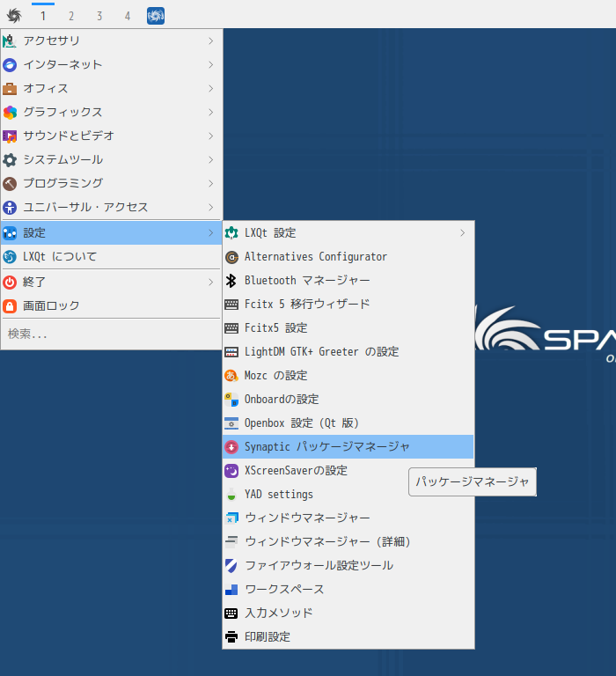Expand the 終了 submenu arrow
The height and width of the screenshot is (676, 616).
click(x=211, y=282)
